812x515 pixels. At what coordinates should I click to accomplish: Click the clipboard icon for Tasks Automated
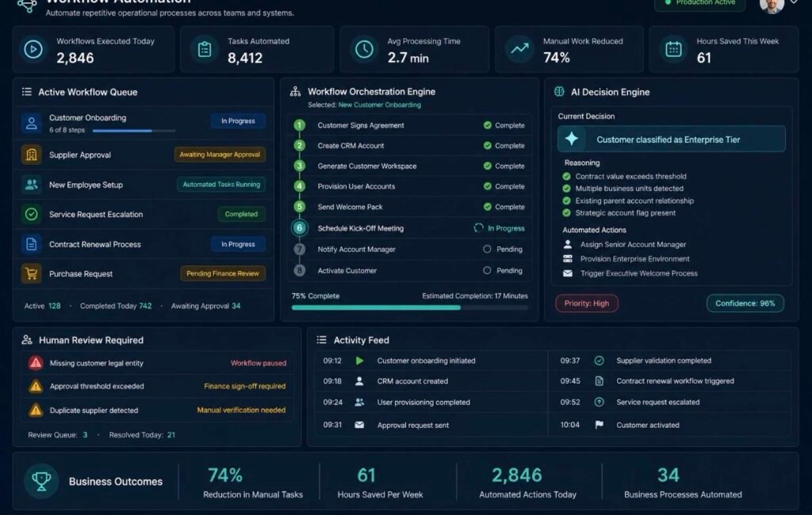205,50
